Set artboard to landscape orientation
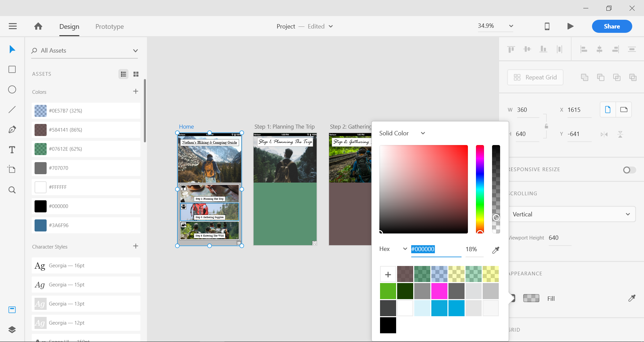 point(624,110)
